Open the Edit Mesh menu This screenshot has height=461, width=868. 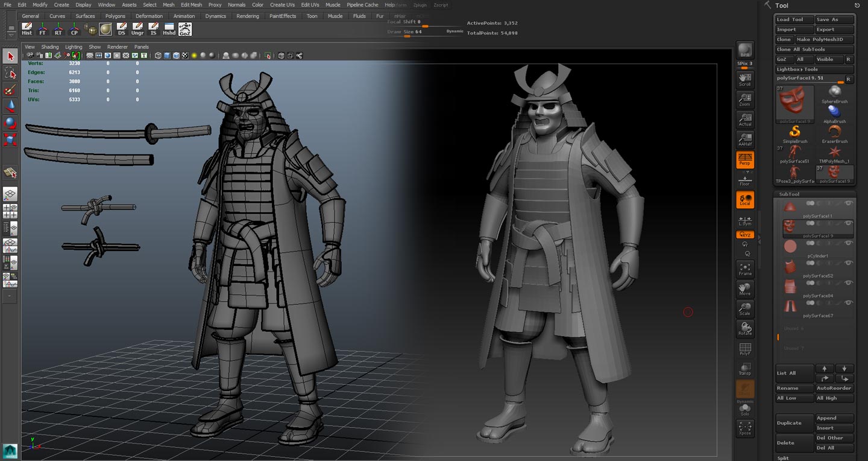click(191, 5)
